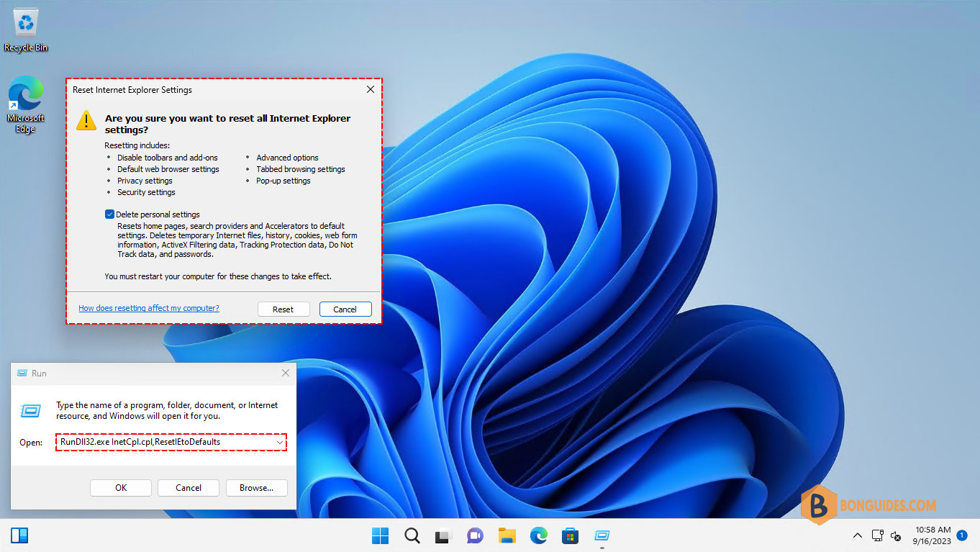Click 'You must restart your computer' notice
980x552 pixels.
click(218, 276)
